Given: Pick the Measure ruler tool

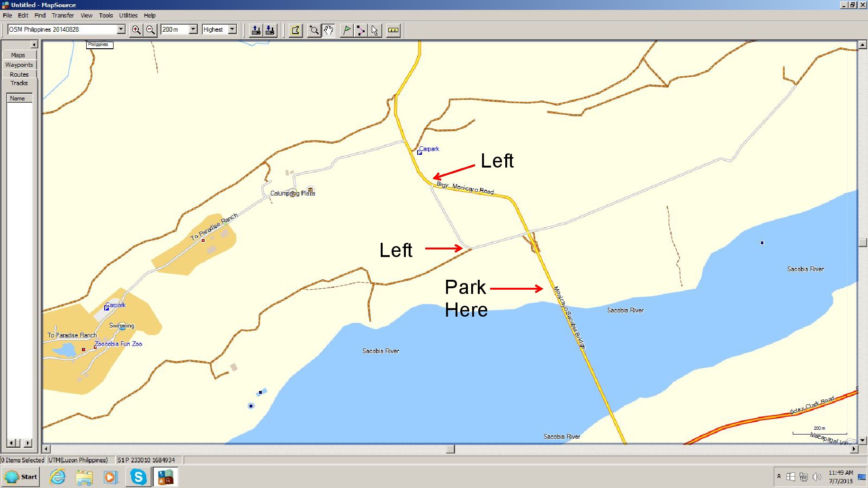Looking at the screenshot, I should coord(393,30).
